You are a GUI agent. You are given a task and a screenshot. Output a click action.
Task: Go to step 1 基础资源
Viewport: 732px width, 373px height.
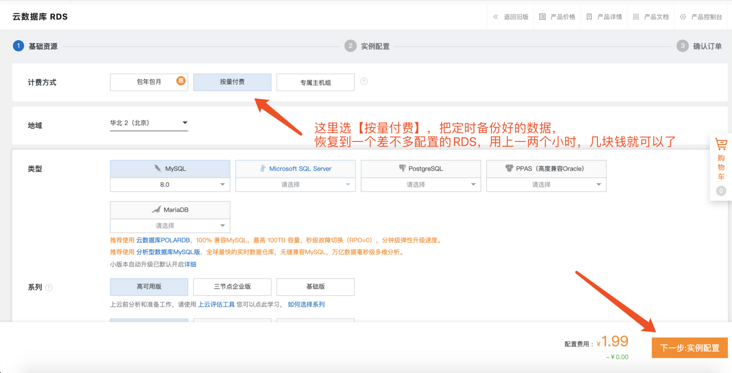point(35,46)
